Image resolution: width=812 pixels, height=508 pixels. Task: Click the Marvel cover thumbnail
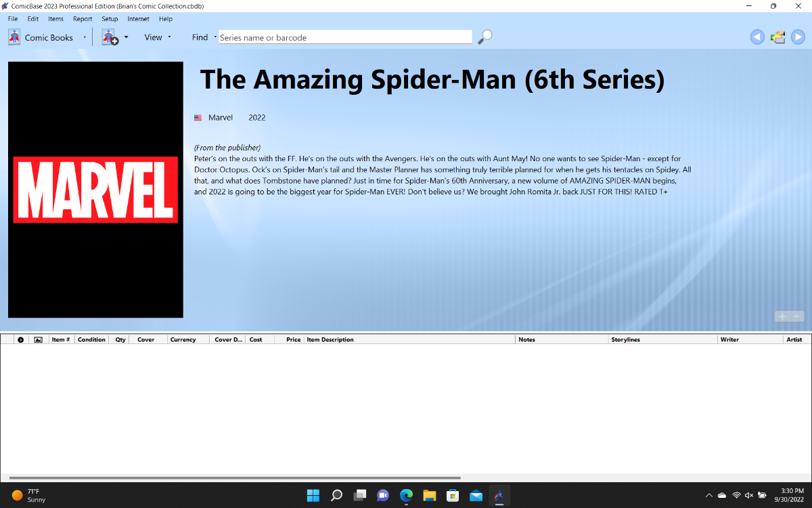pyautogui.click(x=95, y=190)
